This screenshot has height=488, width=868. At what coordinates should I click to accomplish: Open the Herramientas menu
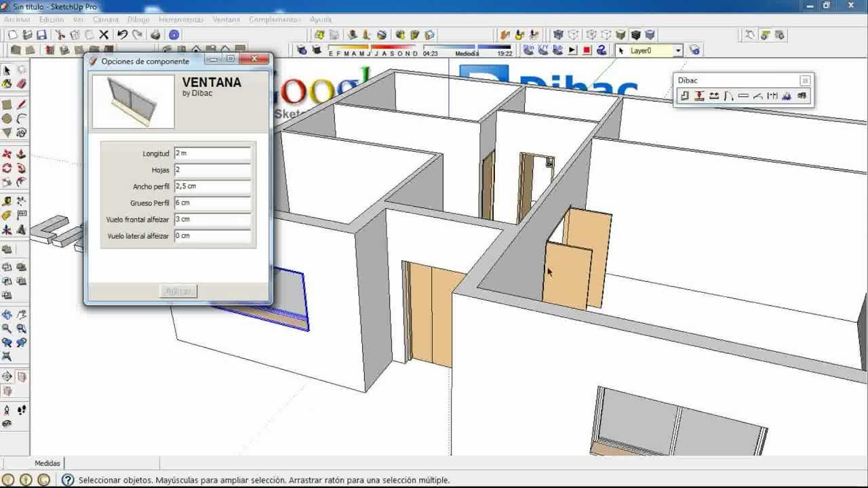pos(181,20)
